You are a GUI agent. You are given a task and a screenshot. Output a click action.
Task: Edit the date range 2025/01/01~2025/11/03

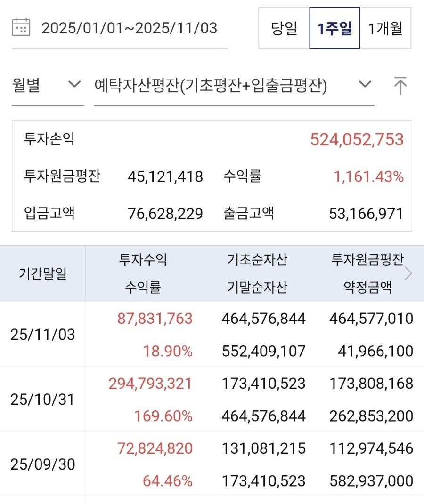130,28
